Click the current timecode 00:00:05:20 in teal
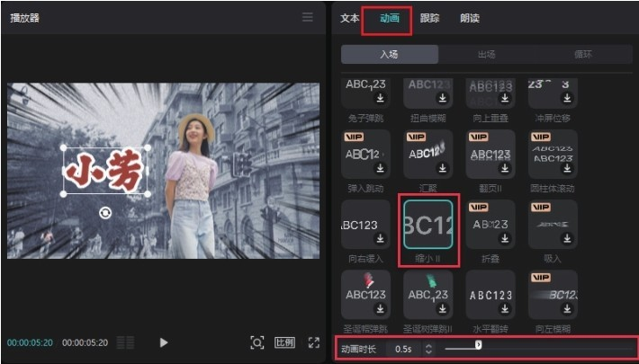This screenshot has width=639, height=364. point(31,342)
